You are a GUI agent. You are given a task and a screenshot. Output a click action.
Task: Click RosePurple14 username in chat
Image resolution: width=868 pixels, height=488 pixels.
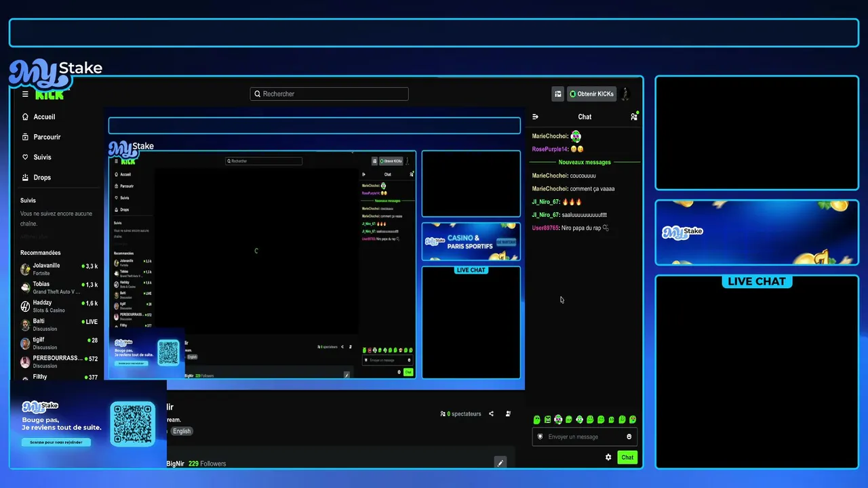550,149
